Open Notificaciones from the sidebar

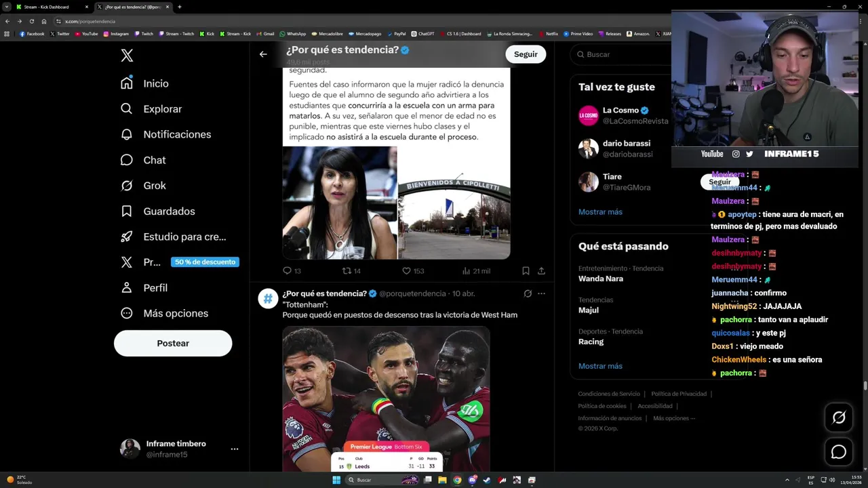point(165,134)
